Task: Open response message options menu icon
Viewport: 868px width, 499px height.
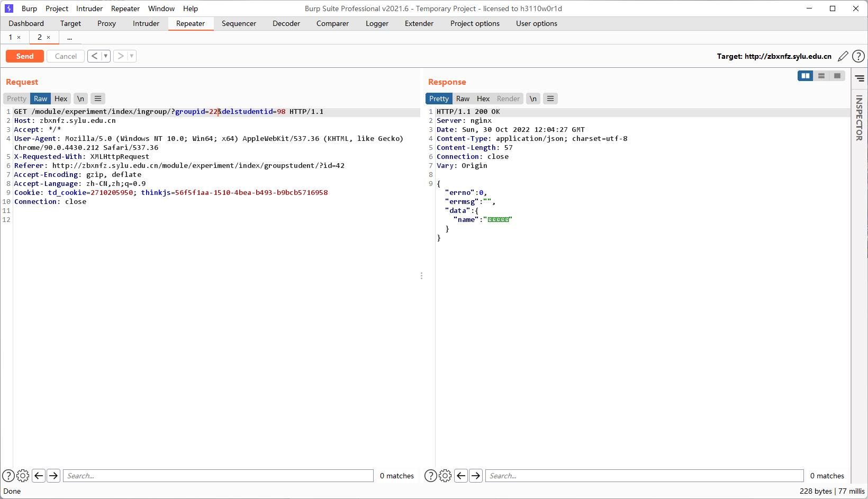Action: [x=550, y=99]
